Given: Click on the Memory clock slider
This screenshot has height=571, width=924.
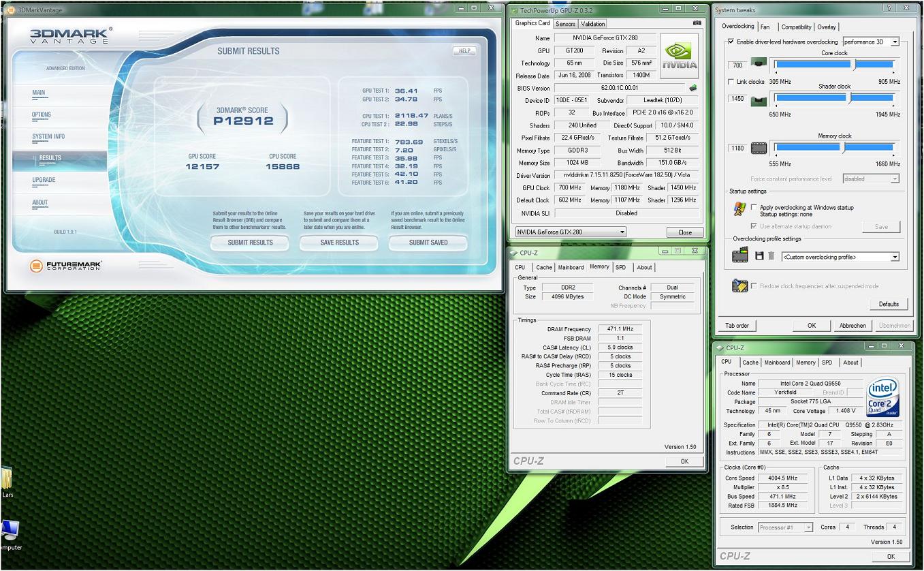Looking at the screenshot, I should [835, 148].
